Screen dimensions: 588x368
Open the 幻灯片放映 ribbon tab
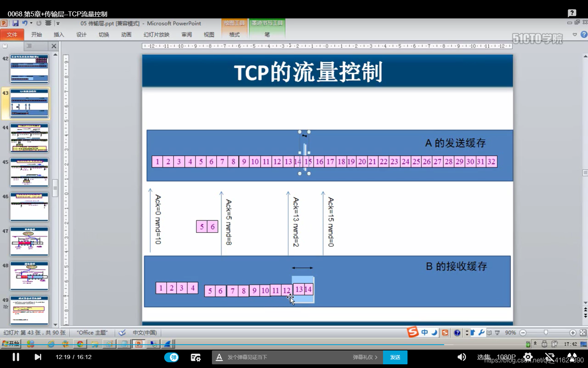pyautogui.click(x=156, y=35)
